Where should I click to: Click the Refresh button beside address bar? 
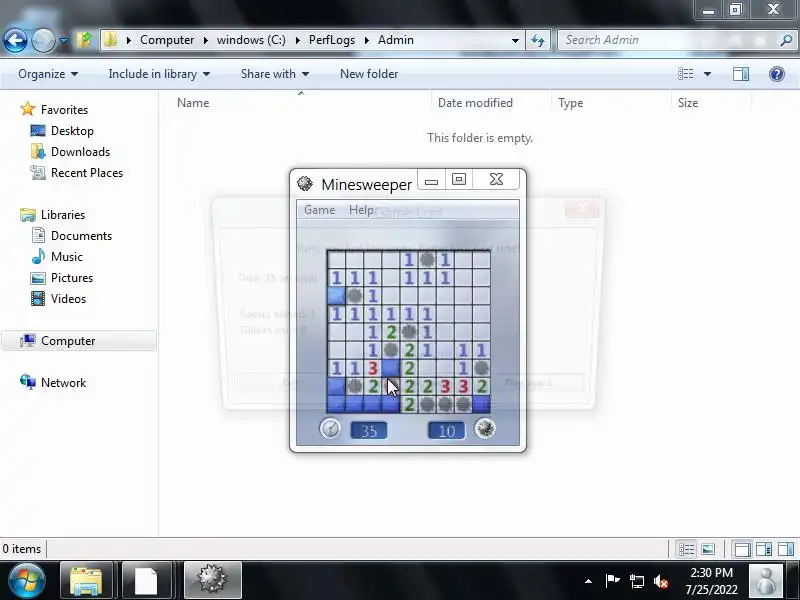538,40
